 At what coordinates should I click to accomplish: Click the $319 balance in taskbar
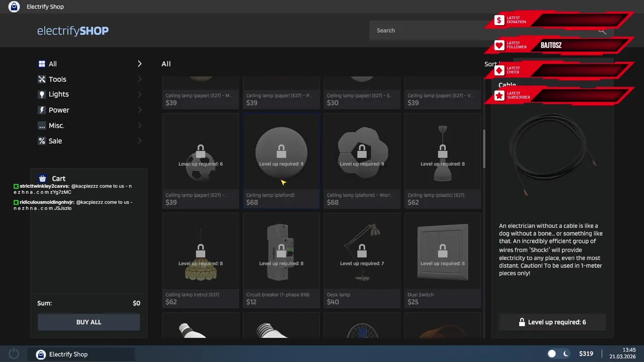586,354
